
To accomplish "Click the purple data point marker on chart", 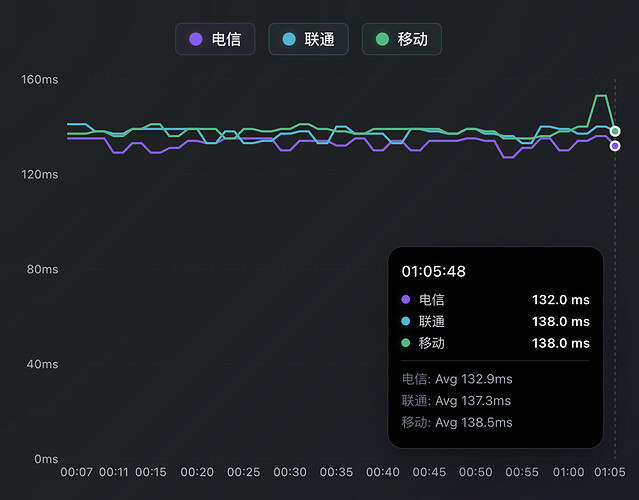I will click(615, 145).
